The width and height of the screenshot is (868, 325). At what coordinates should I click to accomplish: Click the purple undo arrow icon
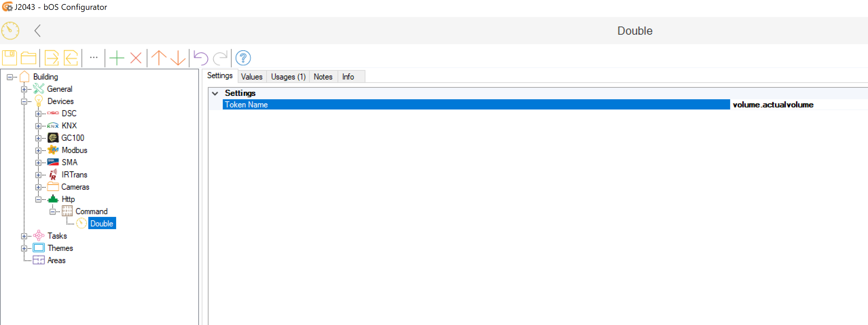[201, 58]
